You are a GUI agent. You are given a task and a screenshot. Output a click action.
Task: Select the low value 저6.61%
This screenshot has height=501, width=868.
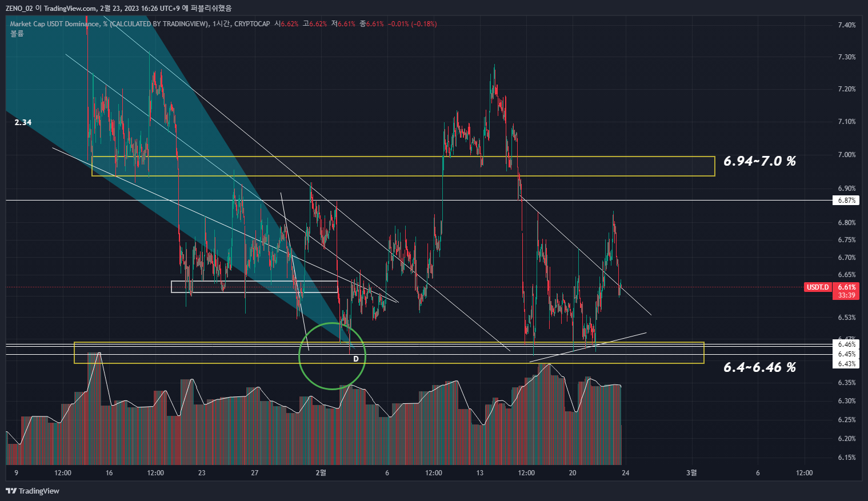[343, 24]
